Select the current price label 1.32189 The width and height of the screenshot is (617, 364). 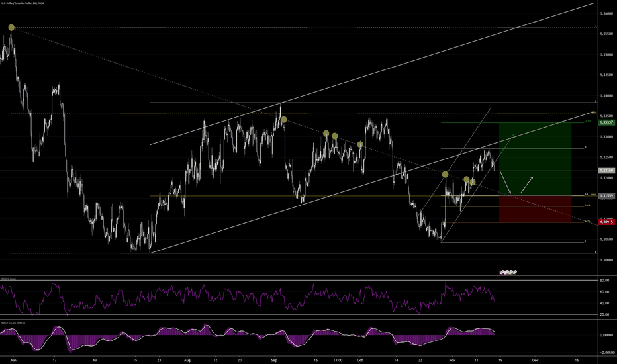pyautogui.click(x=606, y=171)
